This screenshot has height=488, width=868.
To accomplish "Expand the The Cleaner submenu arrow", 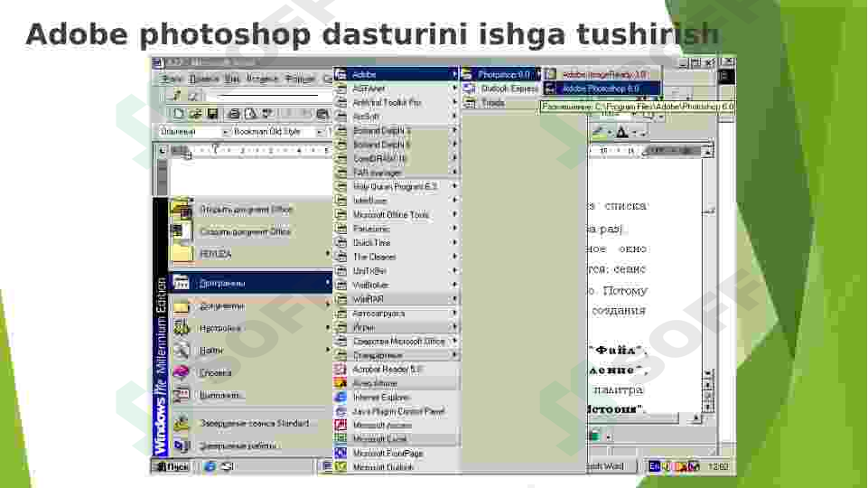I will pyautogui.click(x=454, y=257).
